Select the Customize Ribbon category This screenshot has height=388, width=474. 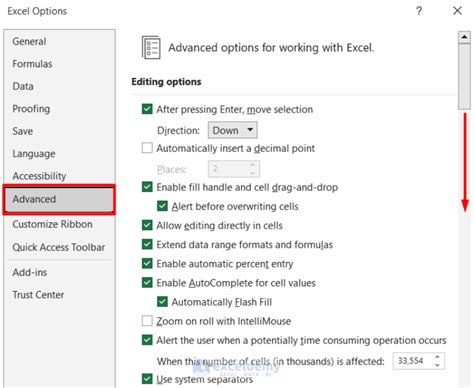(52, 224)
